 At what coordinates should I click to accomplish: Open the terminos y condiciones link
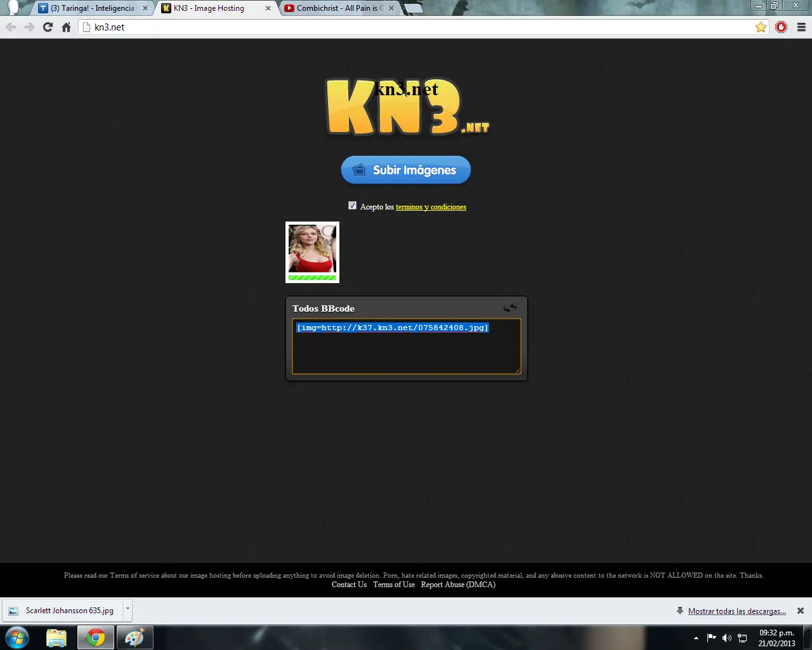(431, 207)
